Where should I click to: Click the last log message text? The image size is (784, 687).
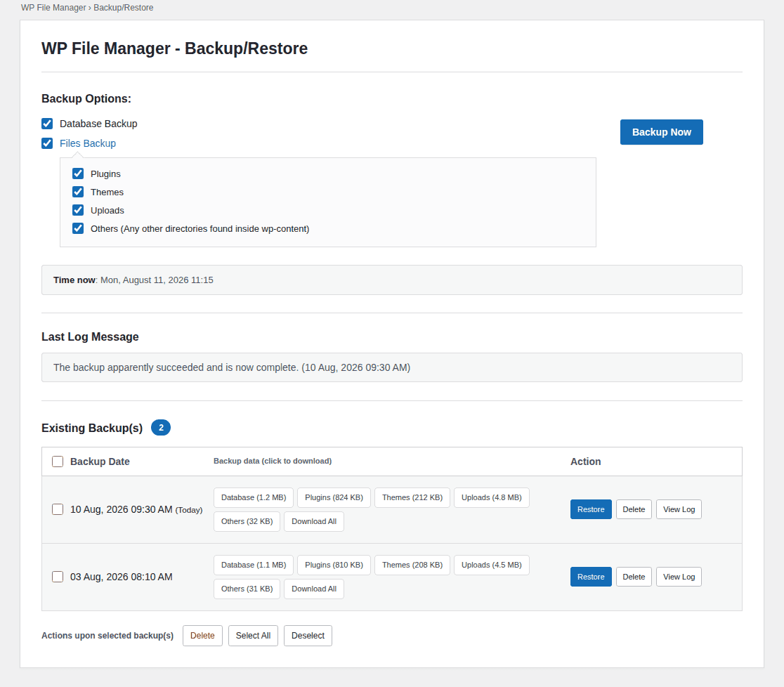click(232, 367)
